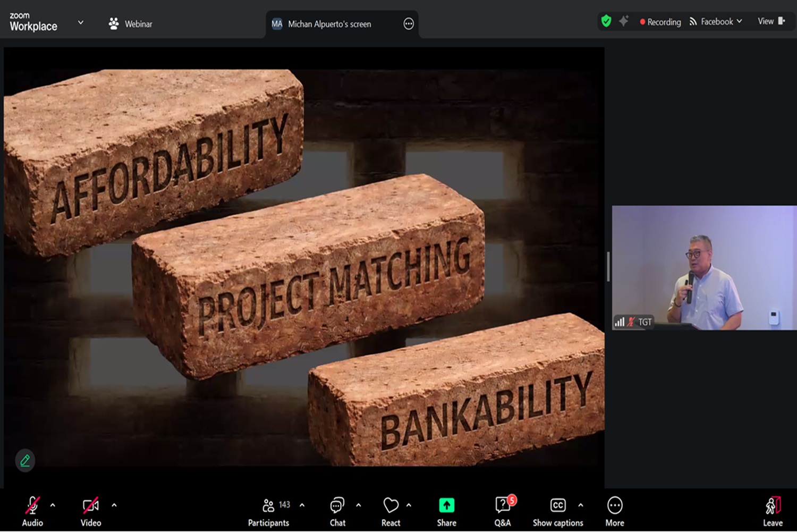Click the green Share screen icon
Image resolution: width=797 pixels, height=532 pixels.
446,505
